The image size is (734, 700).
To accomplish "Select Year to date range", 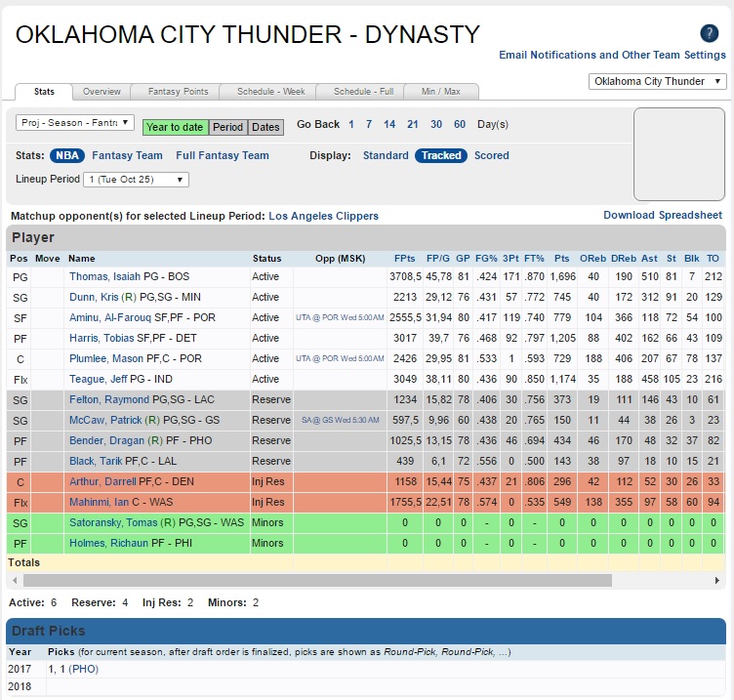I will (x=175, y=127).
